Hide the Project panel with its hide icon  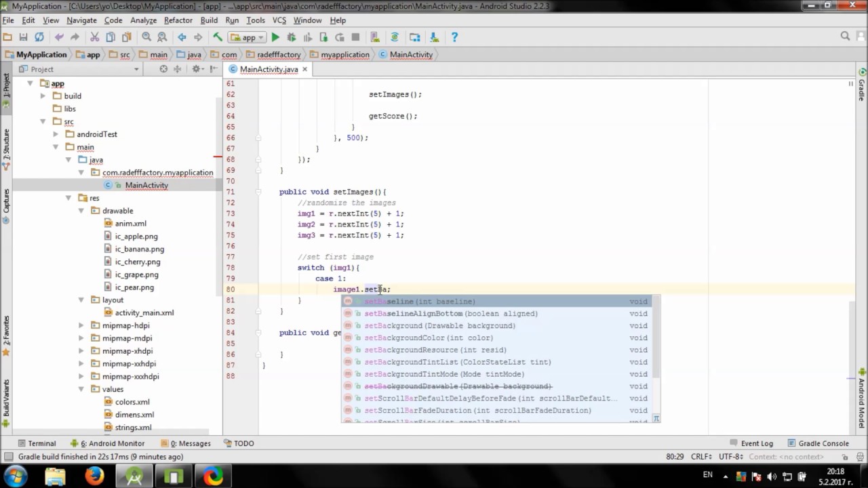coord(215,69)
